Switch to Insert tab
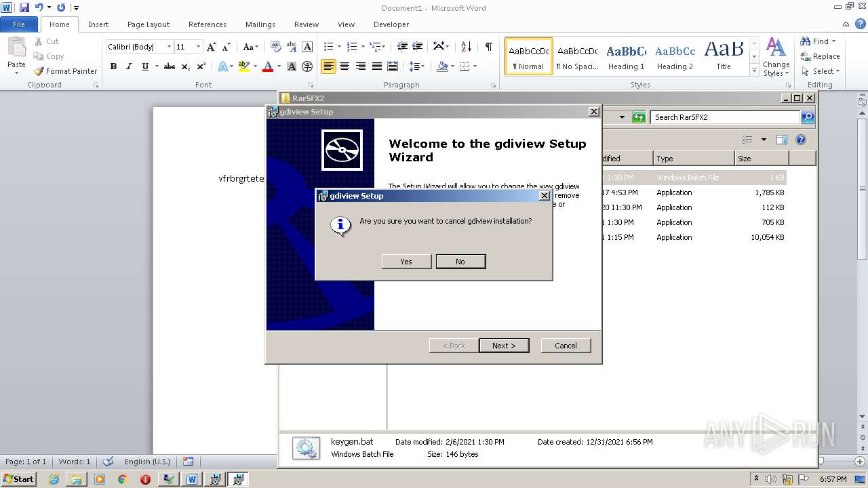This screenshot has width=868, height=488. pyautogui.click(x=98, y=24)
